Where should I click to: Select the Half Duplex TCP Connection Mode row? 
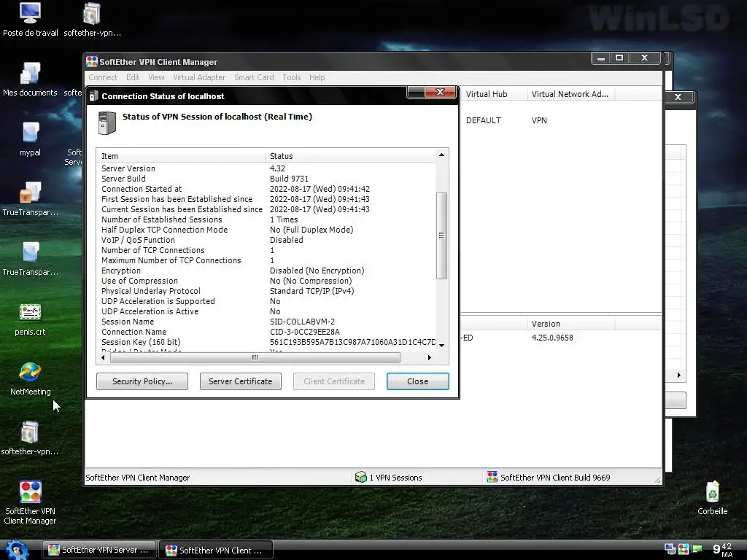click(x=267, y=230)
